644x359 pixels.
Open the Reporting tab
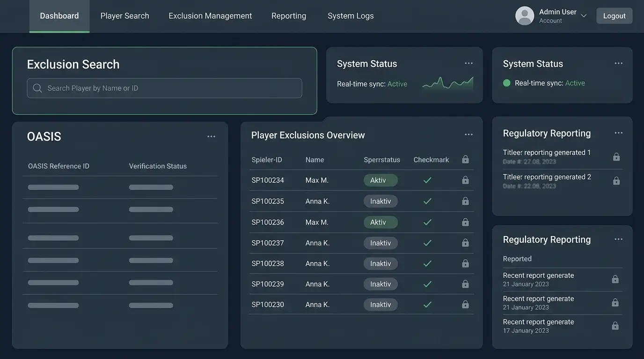coord(289,16)
